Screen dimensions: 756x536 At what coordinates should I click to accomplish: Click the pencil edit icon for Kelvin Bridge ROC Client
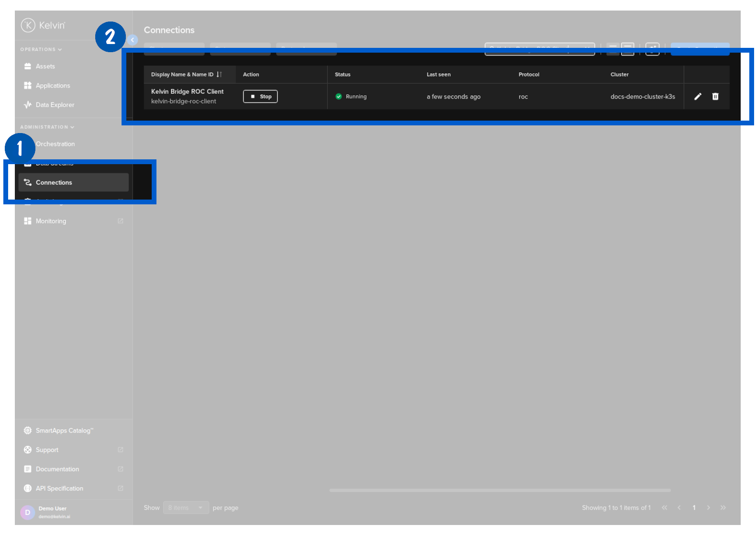click(698, 97)
